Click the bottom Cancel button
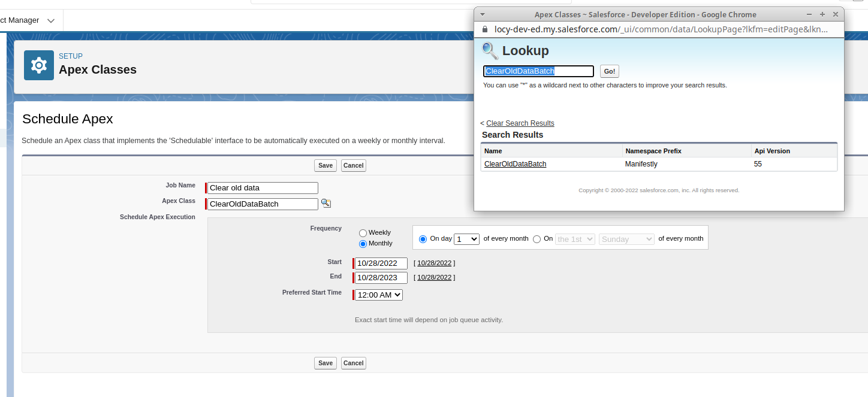This screenshot has height=397, width=868. (354, 363)
